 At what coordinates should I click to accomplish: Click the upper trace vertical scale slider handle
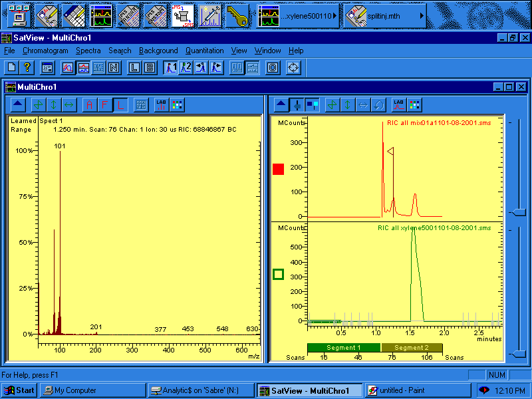click(518, 213)
